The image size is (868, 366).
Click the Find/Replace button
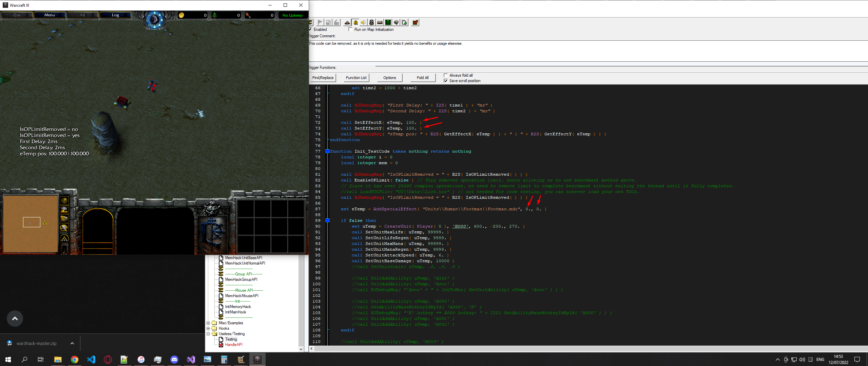pyautogui.click(x=323, y=78)
